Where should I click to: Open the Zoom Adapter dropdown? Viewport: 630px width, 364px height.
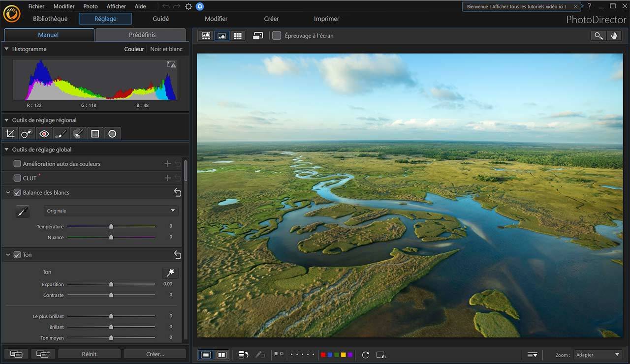click(x=598, y=355)
